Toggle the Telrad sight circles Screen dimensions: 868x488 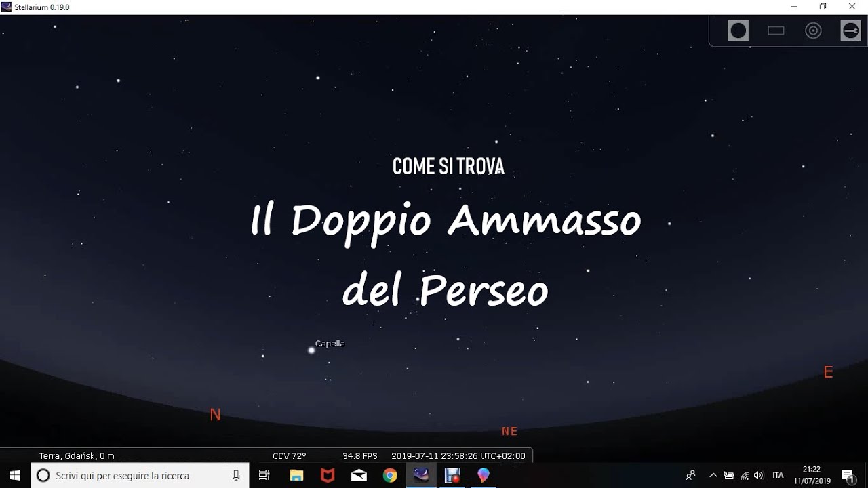click(813, 30)
